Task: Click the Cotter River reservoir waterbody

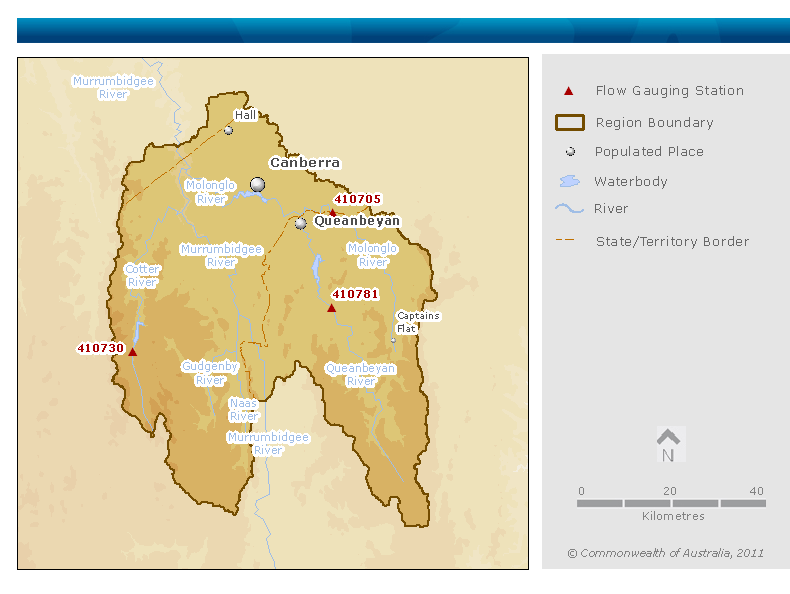Action: (x=138, y=333)
